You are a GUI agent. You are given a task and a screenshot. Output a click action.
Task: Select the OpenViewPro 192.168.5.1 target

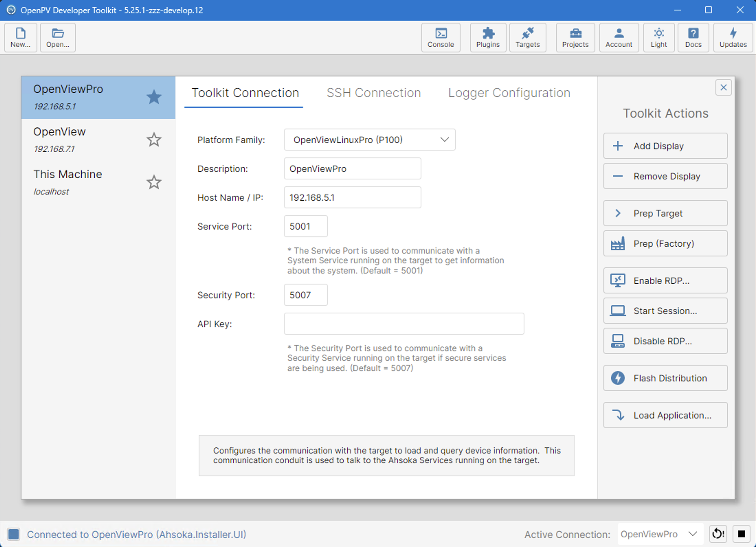[98, 98]
